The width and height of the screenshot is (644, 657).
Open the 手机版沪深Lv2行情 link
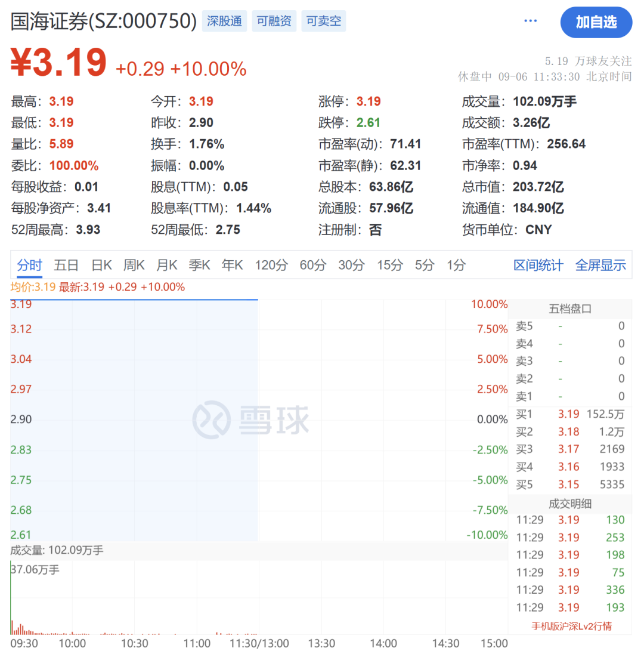[x=571, y=626]
